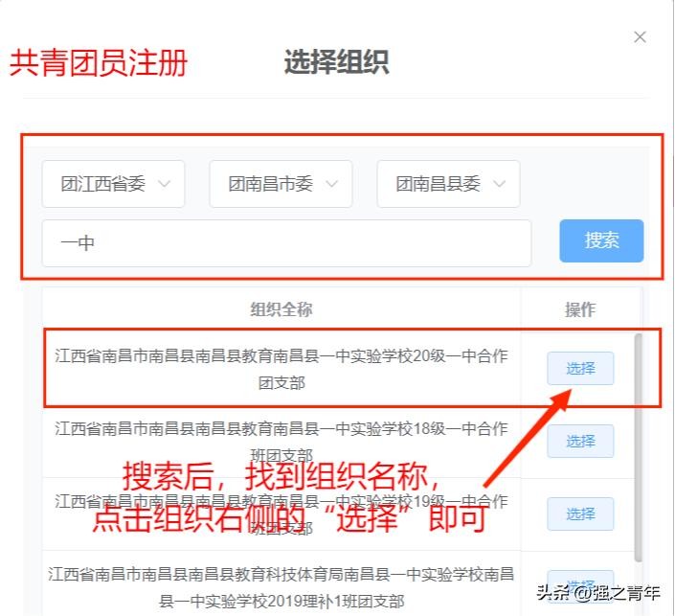This screenshot has width=675, height=616.
Task: Select the 19级一中合作班团支部 organization
Action: pos(580,513)
